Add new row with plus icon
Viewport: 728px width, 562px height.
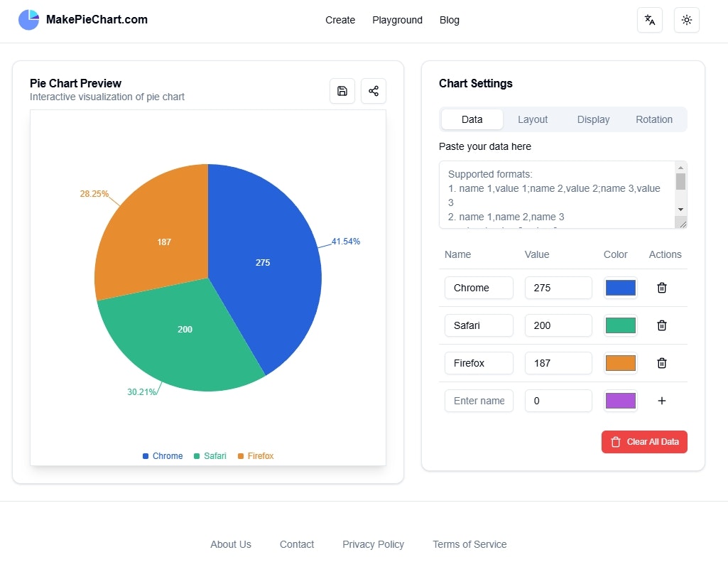[662, 401]
